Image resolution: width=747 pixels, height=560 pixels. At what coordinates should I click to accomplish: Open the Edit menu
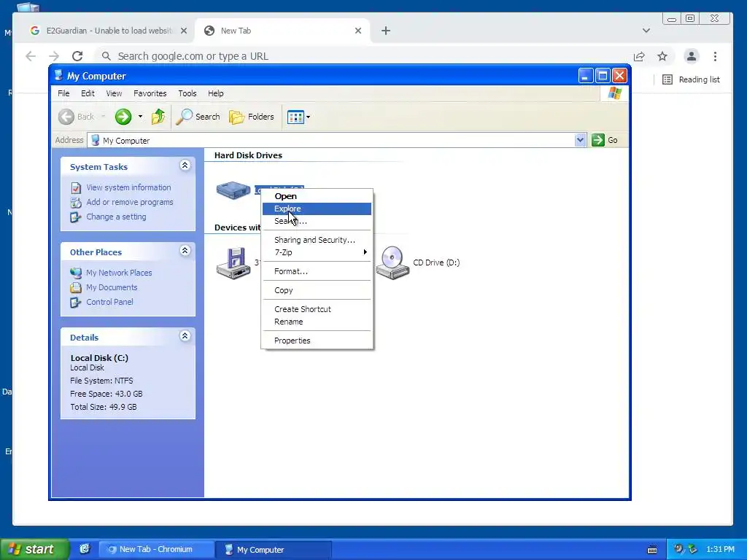click(x=88, y=93)
